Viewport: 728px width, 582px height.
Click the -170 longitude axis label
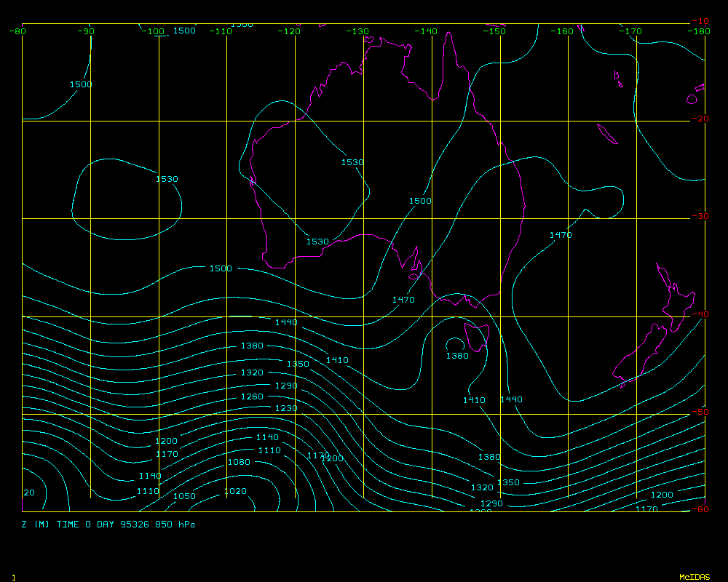(630, 31)
